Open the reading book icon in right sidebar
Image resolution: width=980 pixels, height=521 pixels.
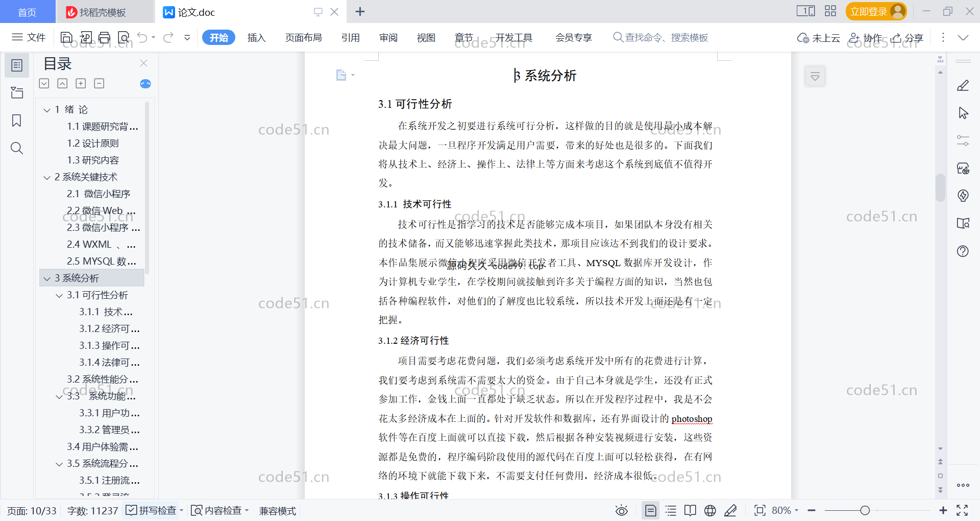pos(963,223)
